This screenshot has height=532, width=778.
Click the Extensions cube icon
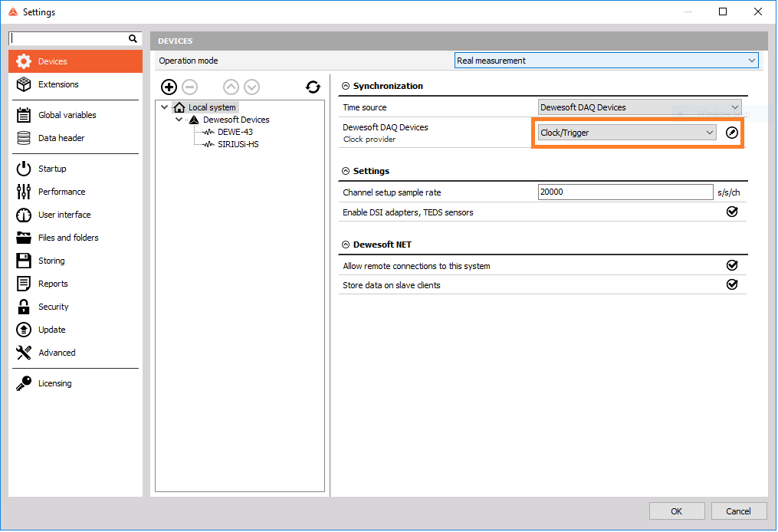click(23, 84)
